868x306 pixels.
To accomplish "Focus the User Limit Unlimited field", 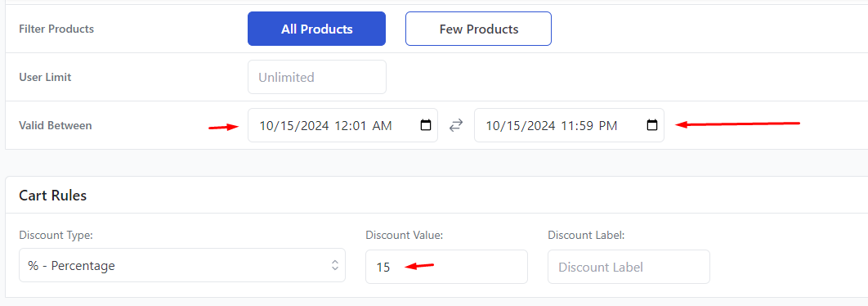I will pyautogui.click(x=316, y=77).
